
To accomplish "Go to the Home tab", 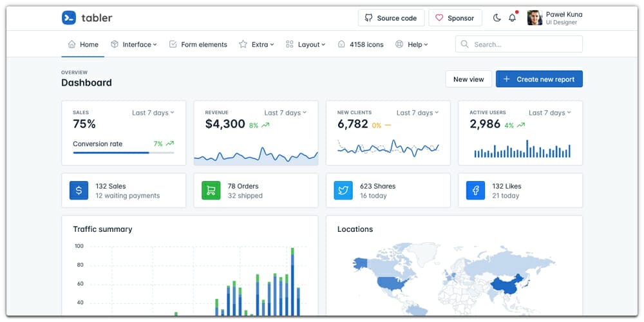I will pos(83,44).
